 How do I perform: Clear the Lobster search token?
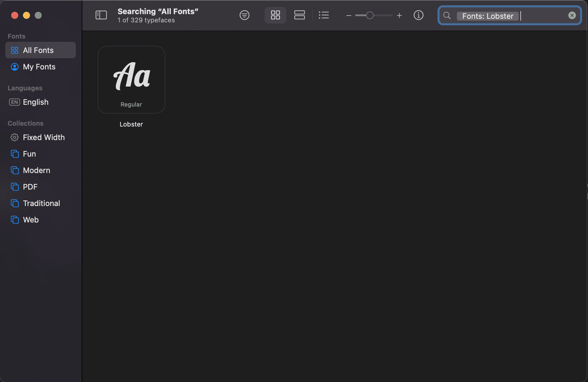pos(572,15)
